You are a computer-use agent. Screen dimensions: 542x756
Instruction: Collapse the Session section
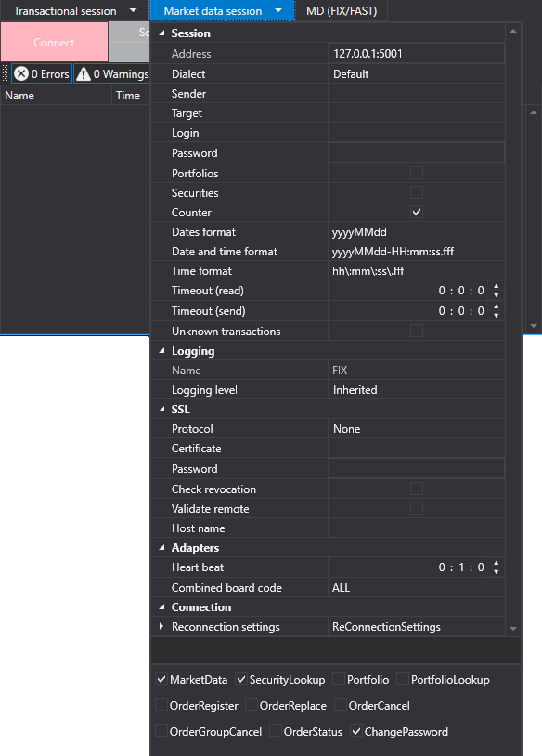click(x=161, y=33)
